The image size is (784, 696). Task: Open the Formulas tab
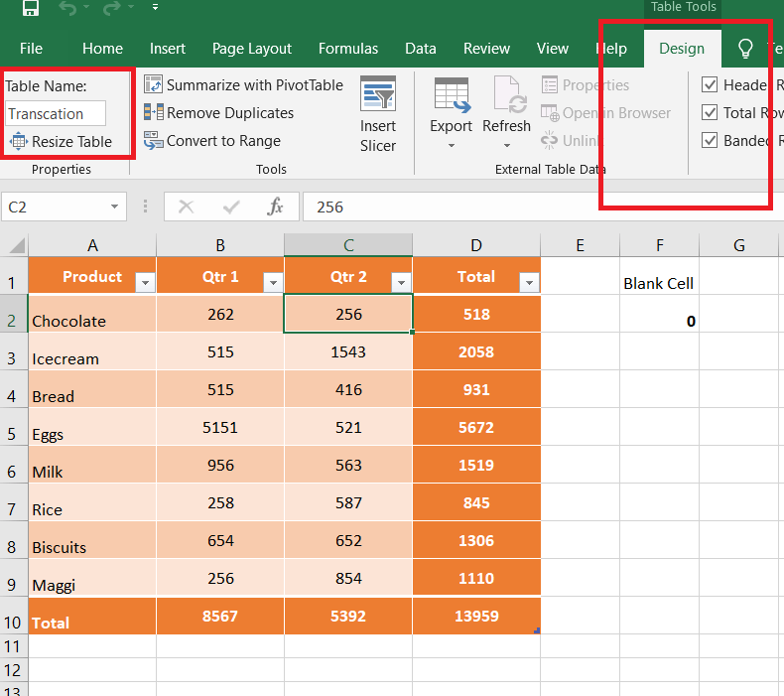(x=348, y=49)
